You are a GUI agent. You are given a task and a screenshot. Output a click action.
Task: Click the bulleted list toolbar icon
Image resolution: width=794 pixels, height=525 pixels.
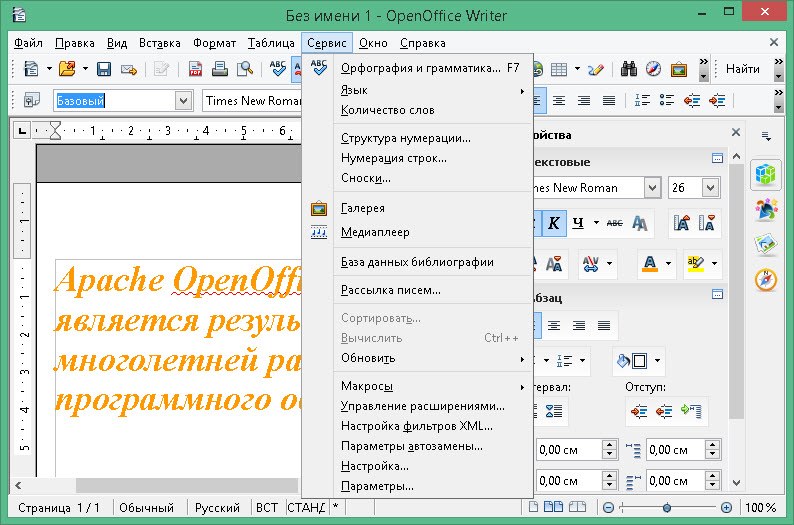pyautogui.click(x=667, y=100)
